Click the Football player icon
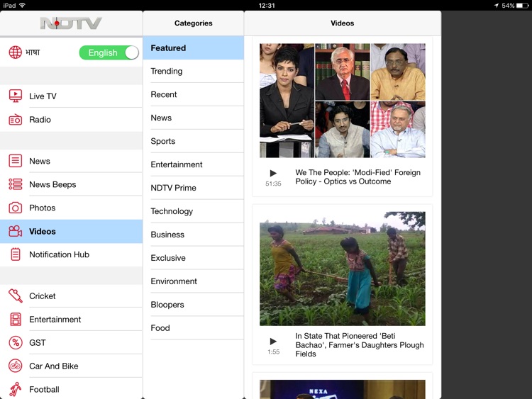532x399 pixels. (x=16, y=389)
